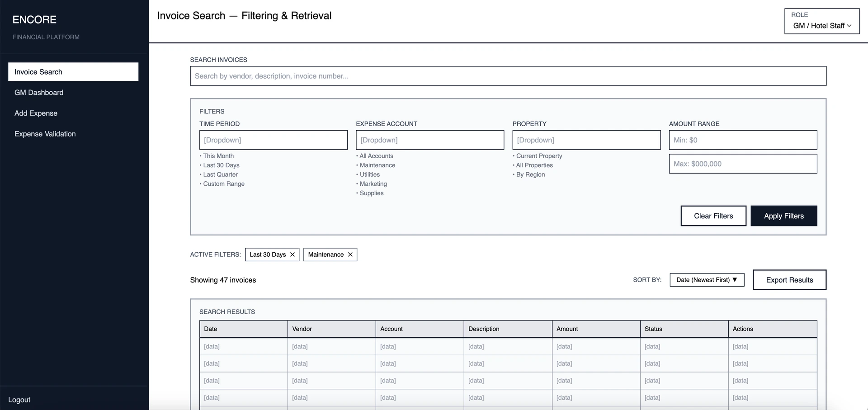Open Expense Validation from the sidebar
868x410 pixels.
pyautogui.click(x=45, y=134)
